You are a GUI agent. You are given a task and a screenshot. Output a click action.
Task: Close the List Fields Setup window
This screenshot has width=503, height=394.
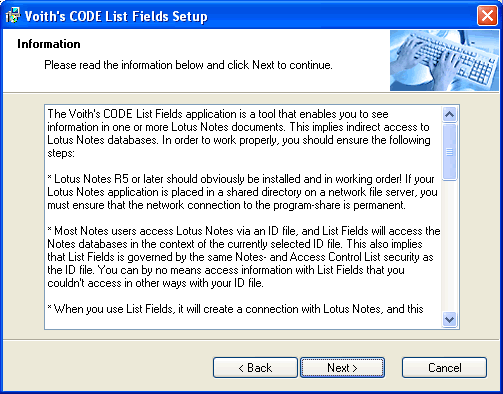(x=487, y=16)
